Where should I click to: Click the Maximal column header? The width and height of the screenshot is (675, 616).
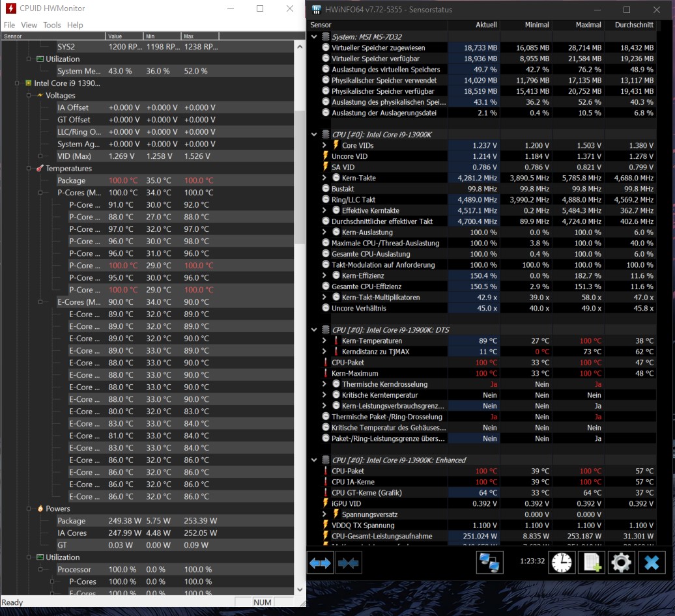(x=578, y=25)
